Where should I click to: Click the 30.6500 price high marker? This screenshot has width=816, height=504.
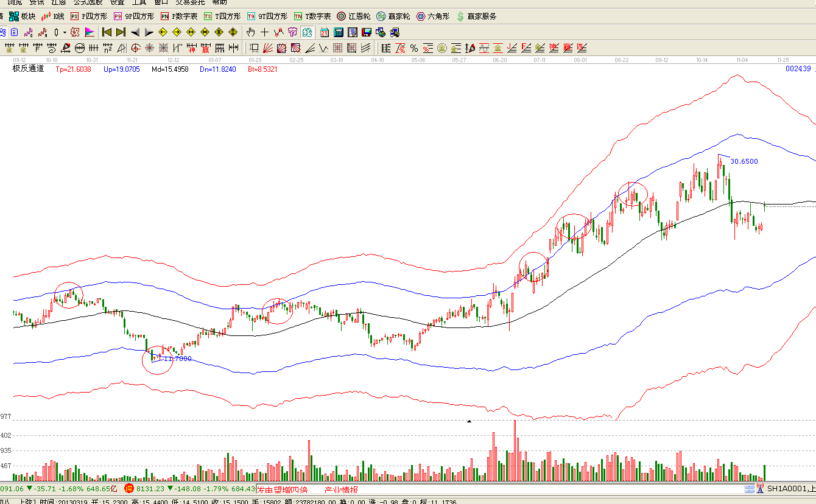click(x=744, y=161)
